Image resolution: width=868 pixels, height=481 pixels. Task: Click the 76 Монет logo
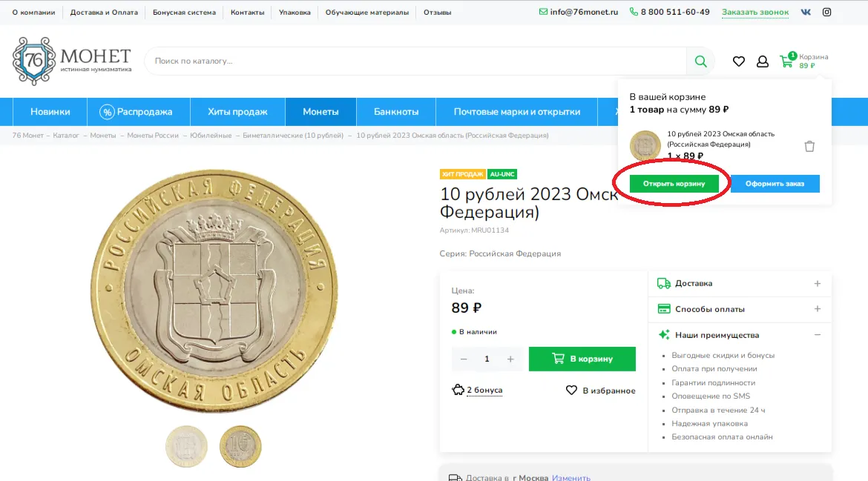click(x=72, y=61)
